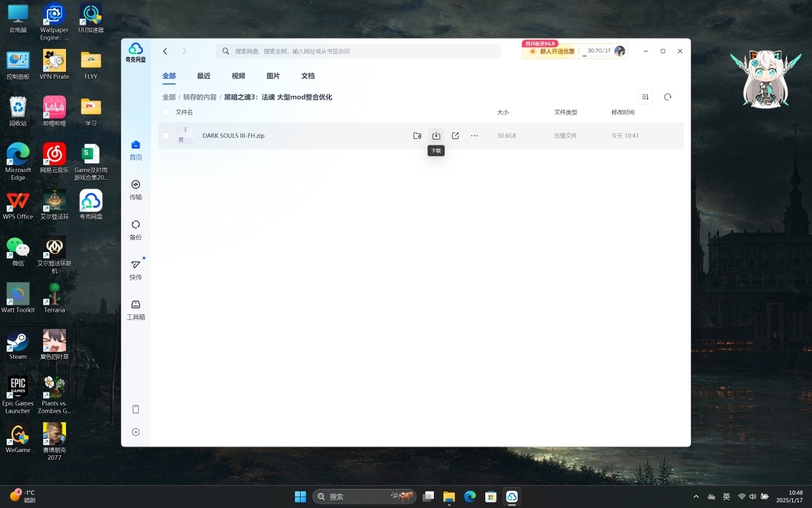Go forward with the right arrow button
Image resolution: width=812 pixels, height=508 pixels.
click(185, 51)
